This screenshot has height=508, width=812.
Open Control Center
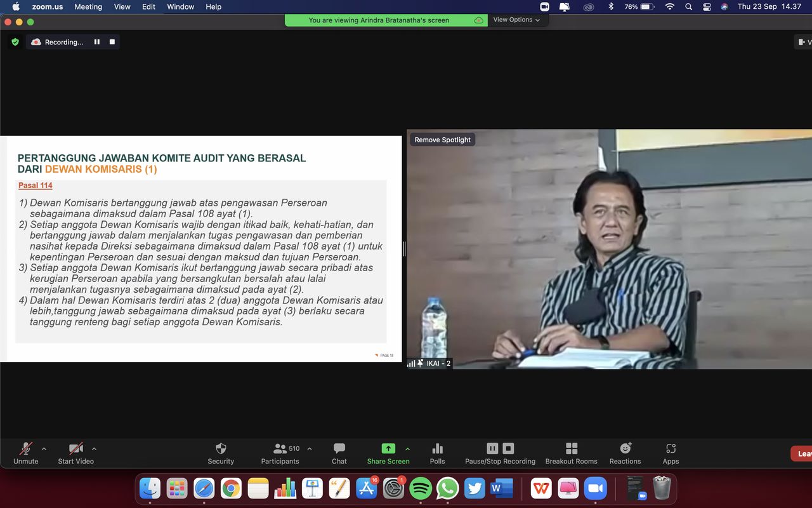click(707, 6)
